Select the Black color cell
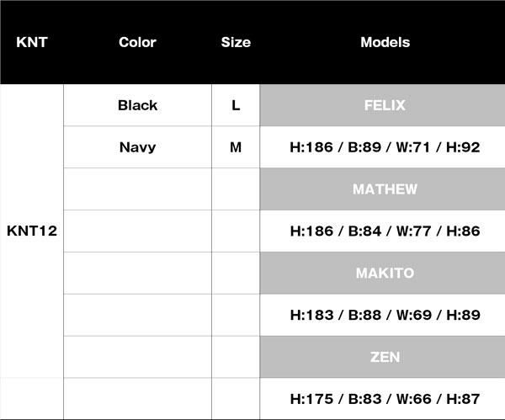The image size is (505, 420). coord(137,105)
